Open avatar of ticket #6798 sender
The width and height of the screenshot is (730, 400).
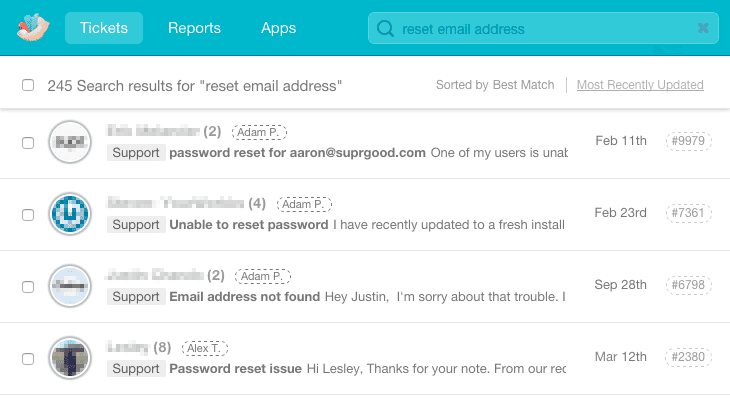(70, 286)
